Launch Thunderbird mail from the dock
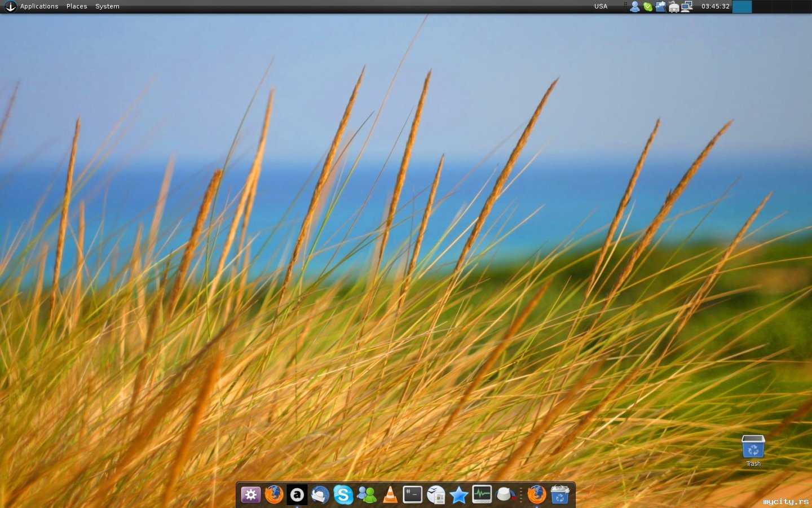The width and height of the screenshot is (812, 508). 320,495
